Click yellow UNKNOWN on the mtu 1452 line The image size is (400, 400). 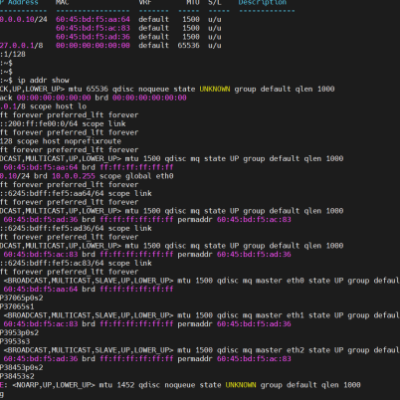pos(241,385)
